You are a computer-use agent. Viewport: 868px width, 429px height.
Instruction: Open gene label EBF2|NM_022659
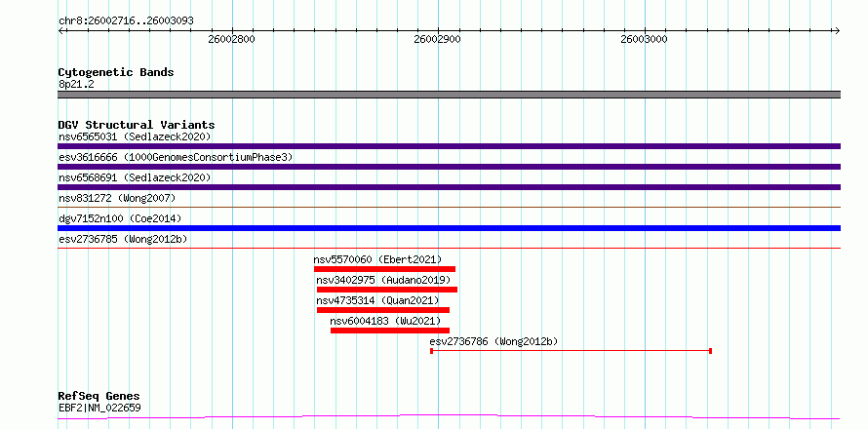pos(99,409)
